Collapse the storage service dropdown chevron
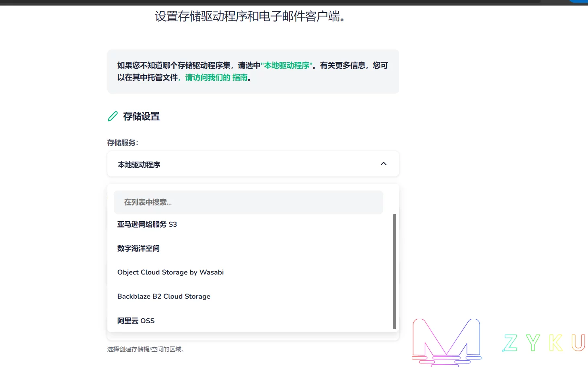 point(383,164)
